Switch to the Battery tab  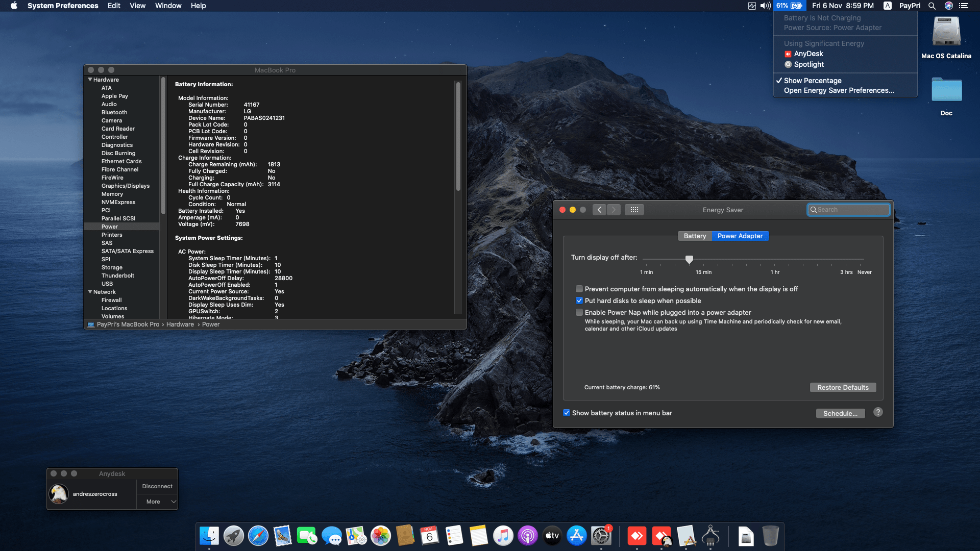[x=695, y=236]
